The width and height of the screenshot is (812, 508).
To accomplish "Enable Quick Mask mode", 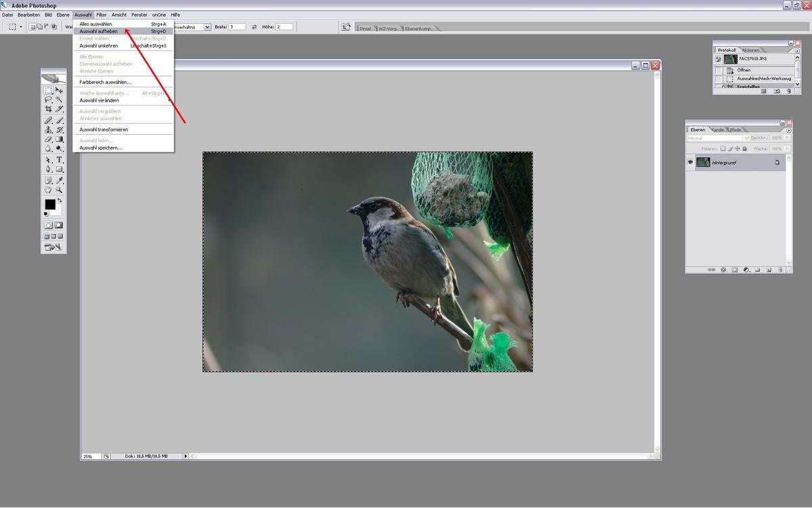I will coord(59,225).
